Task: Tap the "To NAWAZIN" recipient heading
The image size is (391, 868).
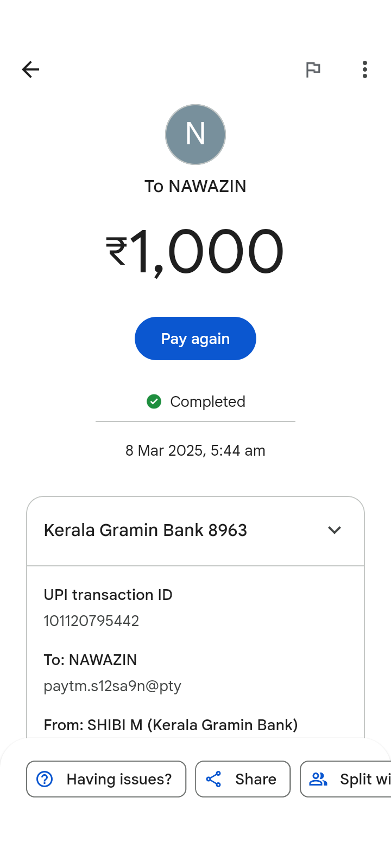Action: click(x=195, y=186)
